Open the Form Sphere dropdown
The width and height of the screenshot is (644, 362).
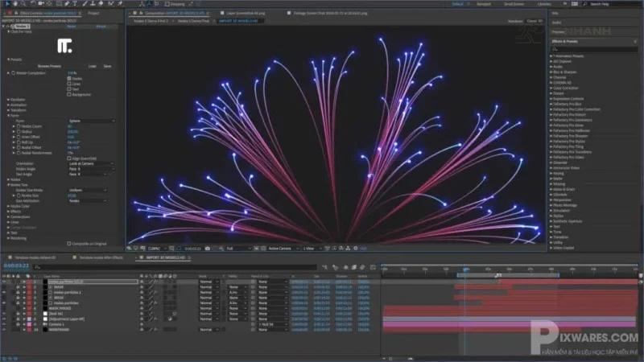[91, 121]
